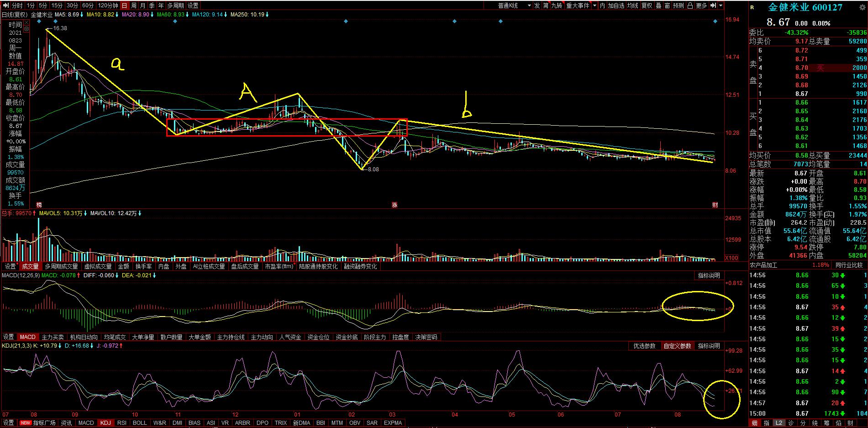
Task: Click the 简 toolbar icon
Action: pyautogui.click(x=546, y=5)
